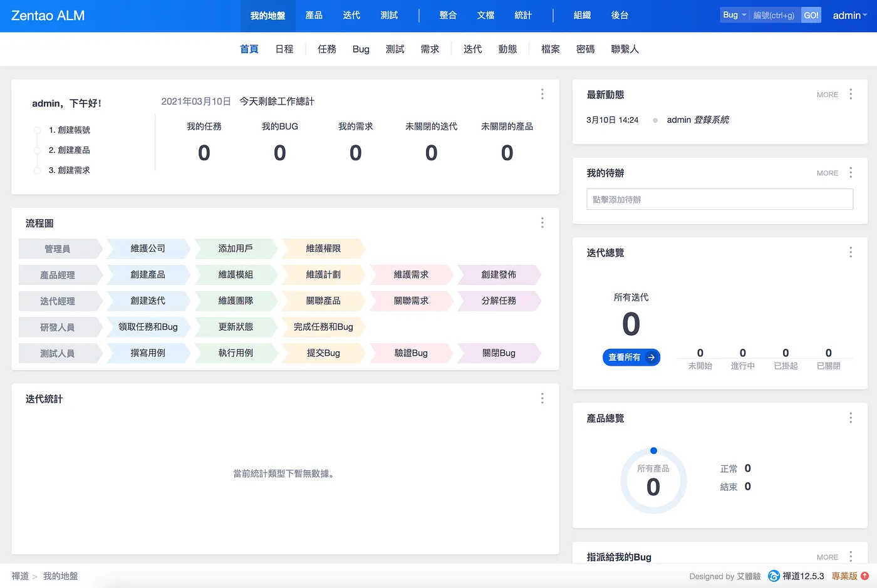Image resolution: width=877 pixels, height=588 pixels.
Task: Click the 提交Bug flowchart step
Action: pos(323,353)
